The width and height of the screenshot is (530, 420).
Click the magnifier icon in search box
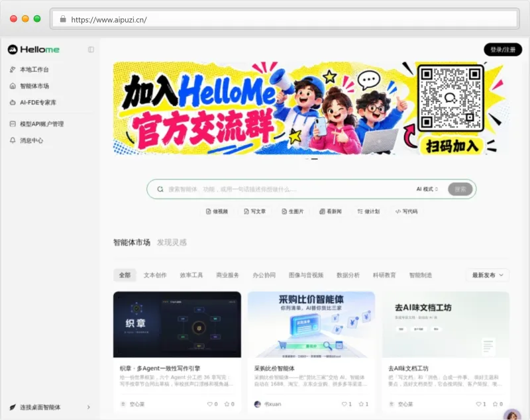[160, 189]
